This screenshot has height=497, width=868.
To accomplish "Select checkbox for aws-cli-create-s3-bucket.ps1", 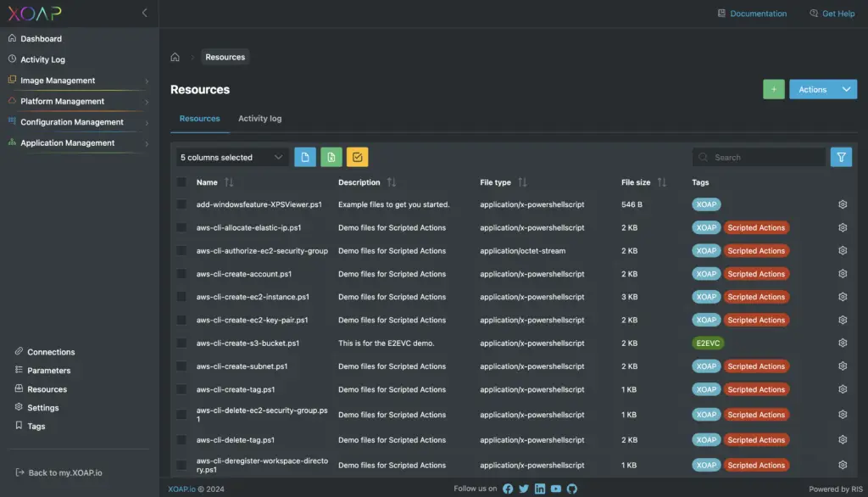I will (181, 343).
